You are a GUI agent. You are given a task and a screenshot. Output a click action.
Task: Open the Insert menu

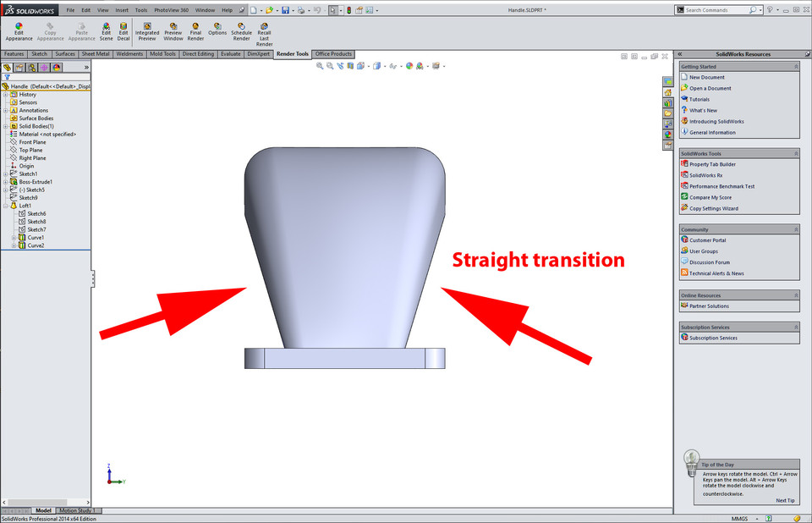(x=123, y=10)
